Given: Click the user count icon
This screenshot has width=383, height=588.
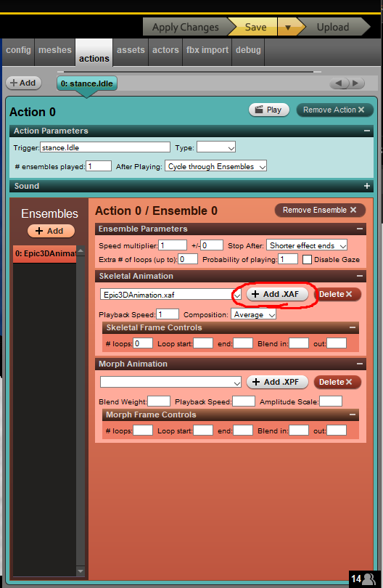Looking at the screenshot, I should pos(363,579).
